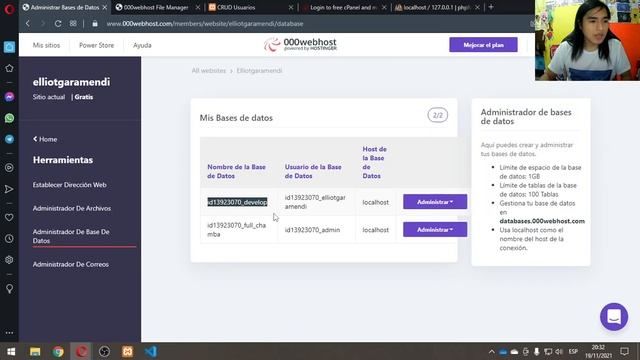640x360 pixels.
Task: Switch to 000webhost File Manager tab
Action: (157, 7)
